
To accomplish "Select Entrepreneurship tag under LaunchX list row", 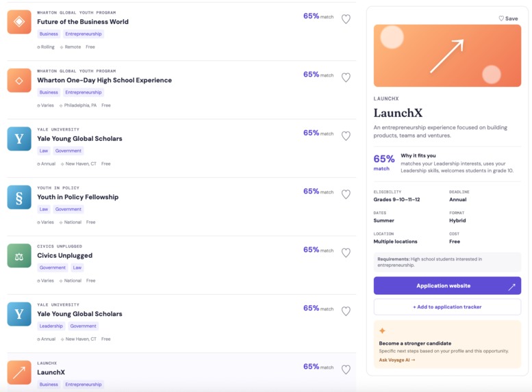I will (84, 384).
